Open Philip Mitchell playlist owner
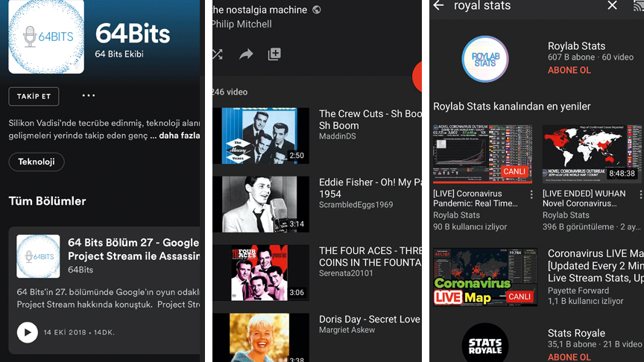Screen dimensions: 644x362 click(x=241, y=25)
